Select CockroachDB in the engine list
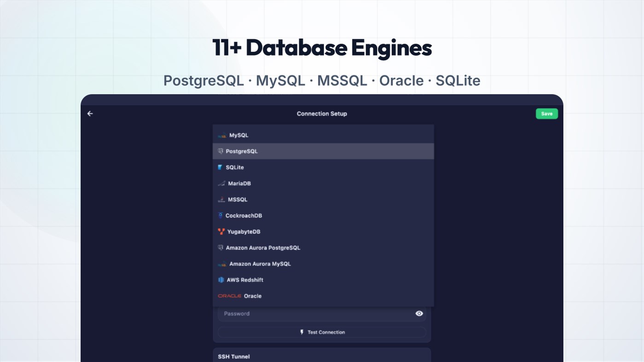644x362 pixels. [323, 216]
